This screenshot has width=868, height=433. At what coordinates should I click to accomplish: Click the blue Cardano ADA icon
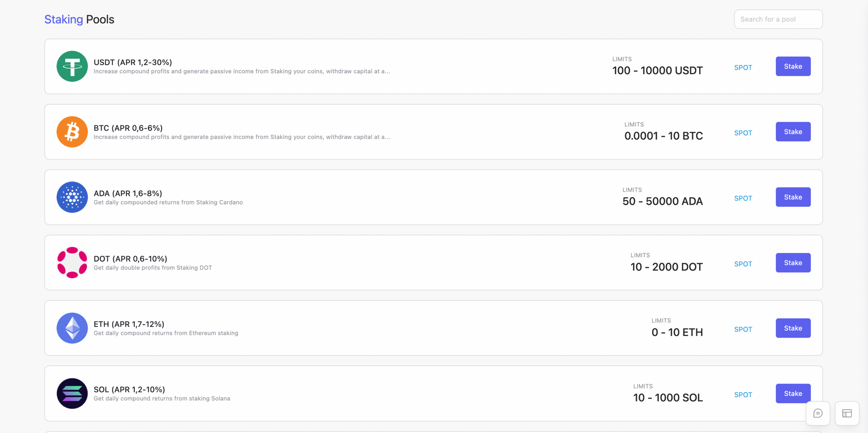tap(72, 197)
